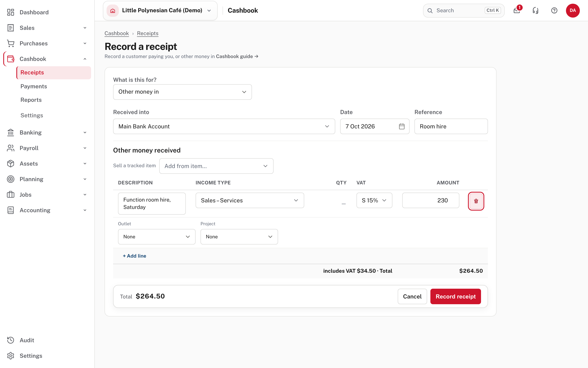This screenshot has height=368, width=588.
Task: Click the Purchases cart icon
Action: 10,43
